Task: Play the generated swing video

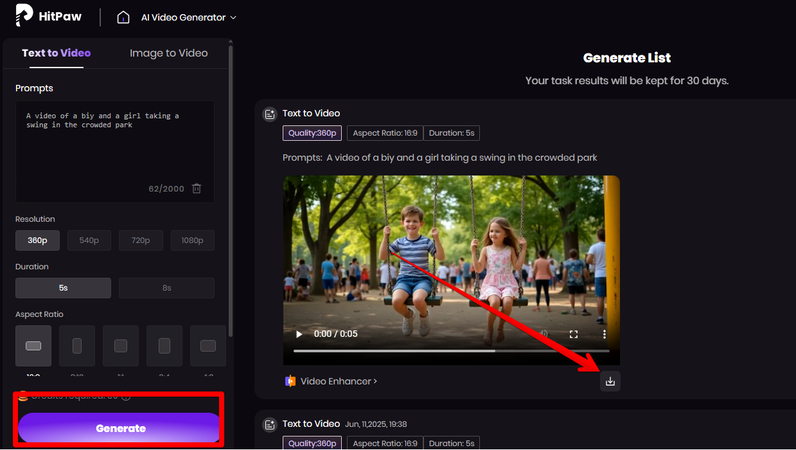Action: [x=299, y=334]
